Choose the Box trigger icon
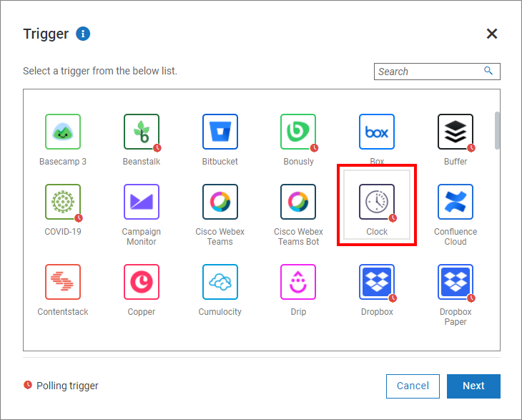 (377, 132)
